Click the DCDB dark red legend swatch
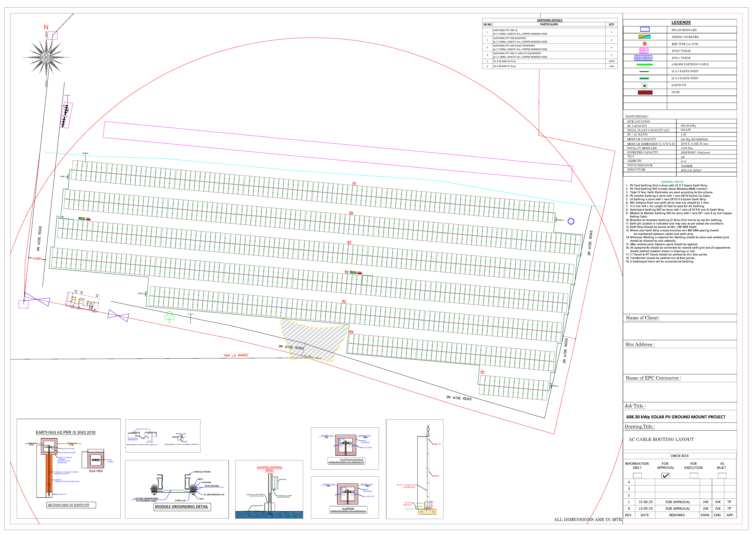 [645, 93]
